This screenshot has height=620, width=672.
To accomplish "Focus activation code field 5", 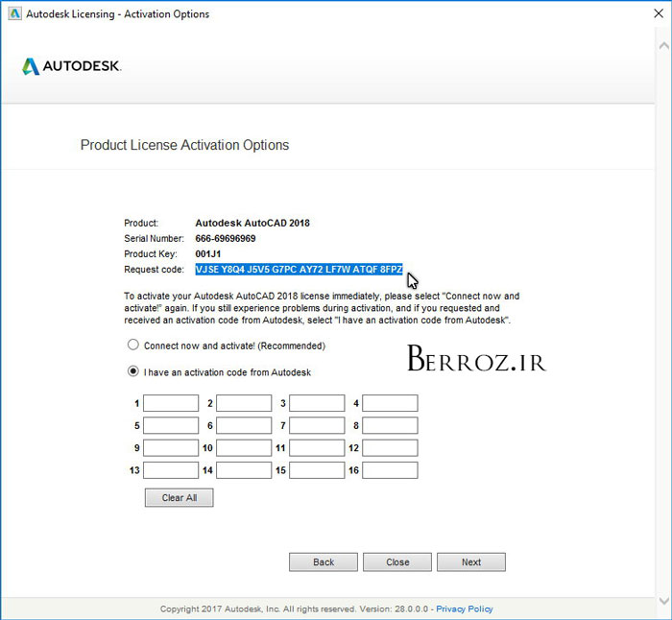I will click(x=171, y=425).
